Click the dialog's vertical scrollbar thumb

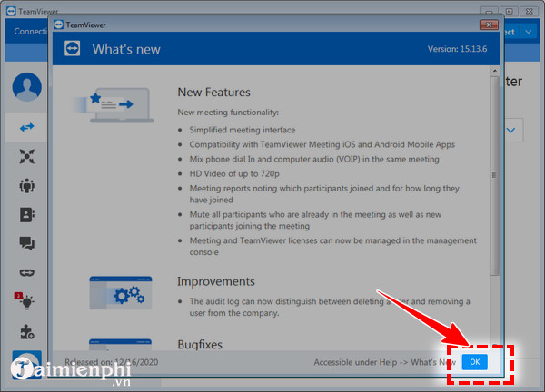[x=494, y=176]
